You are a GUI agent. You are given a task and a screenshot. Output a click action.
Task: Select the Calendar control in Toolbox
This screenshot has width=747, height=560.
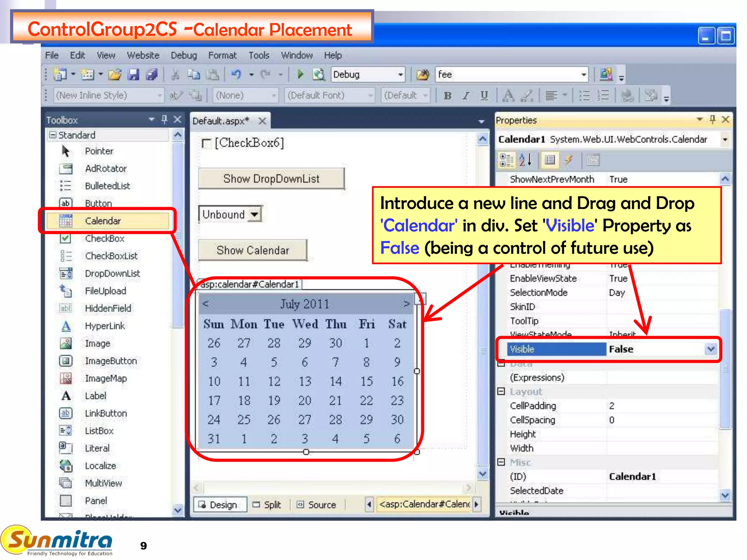coord(103,221)
